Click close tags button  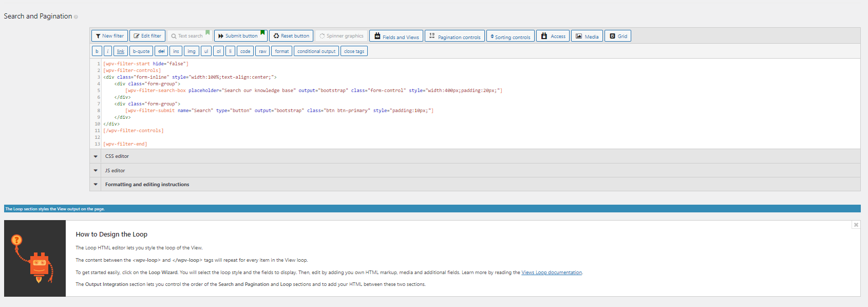point(354,51)
